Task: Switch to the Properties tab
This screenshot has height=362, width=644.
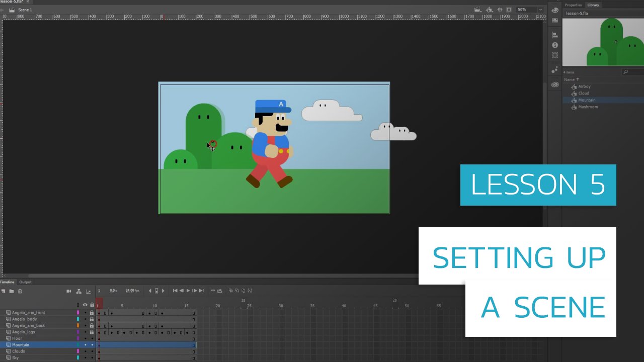Action: pyautogui.click(x=573, y=5)
